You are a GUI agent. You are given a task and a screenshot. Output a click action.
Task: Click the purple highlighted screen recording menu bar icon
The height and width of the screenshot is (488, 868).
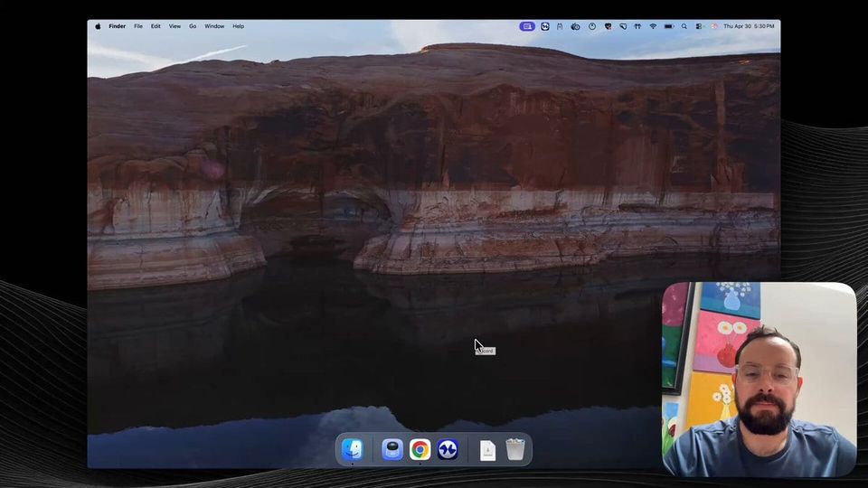(x=527, y=26)
